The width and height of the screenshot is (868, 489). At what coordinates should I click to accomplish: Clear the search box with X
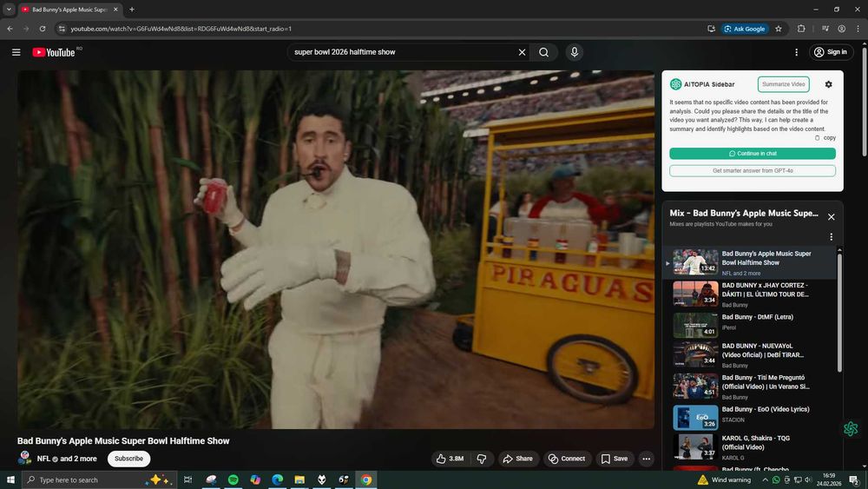coord(522,52)
